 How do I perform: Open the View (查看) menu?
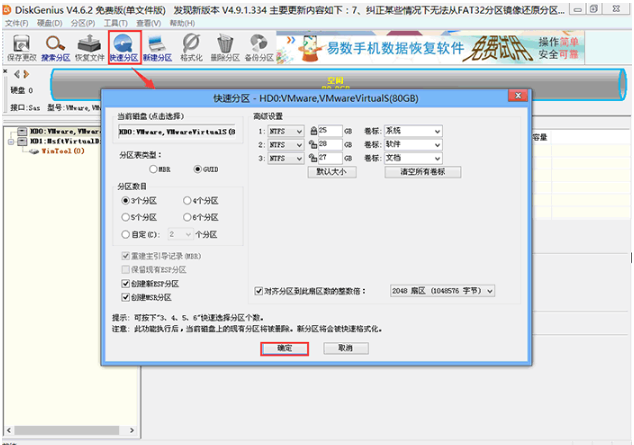click(x=148, y=23)
